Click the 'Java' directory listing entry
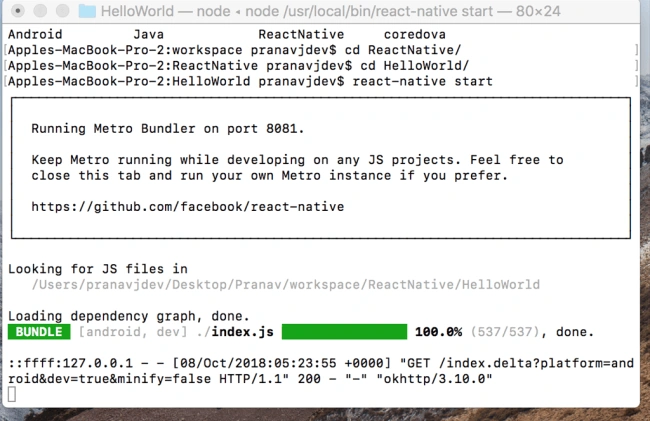The height and width of the screenshot is (421, 650). coord(148,34)
